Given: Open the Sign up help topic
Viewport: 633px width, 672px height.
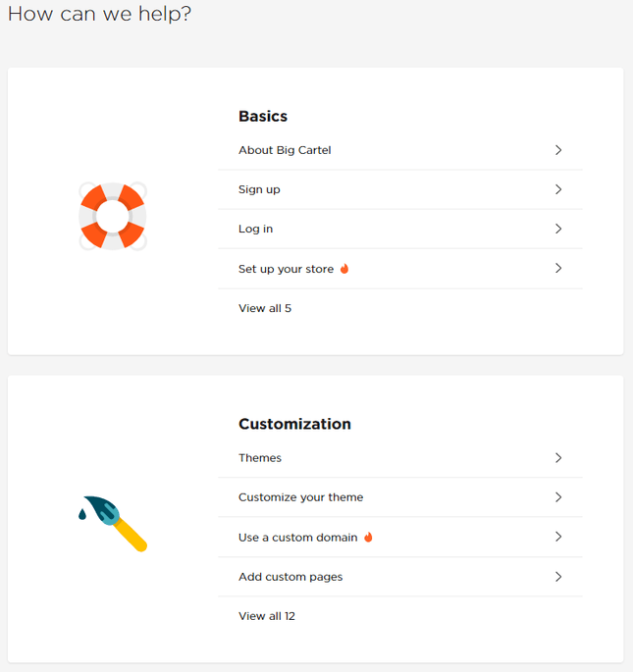Looking at the screenshot, I should 400,190.
